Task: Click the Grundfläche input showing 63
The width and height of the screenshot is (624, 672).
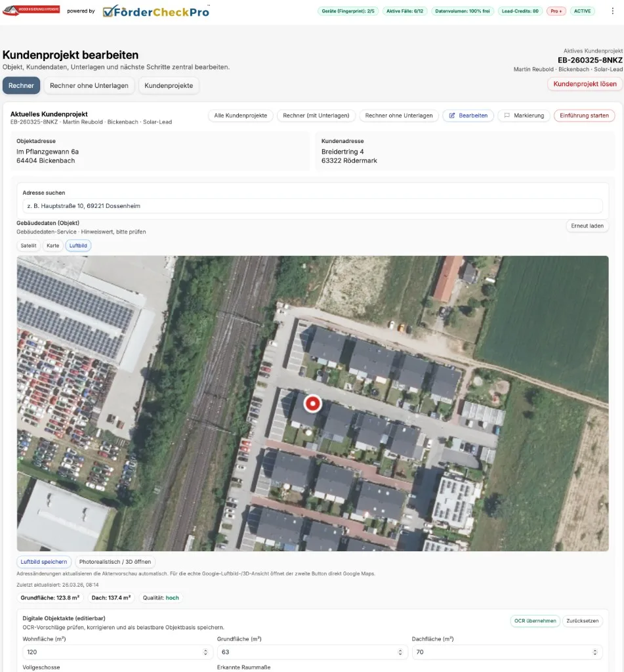Action: pos(312,652)
